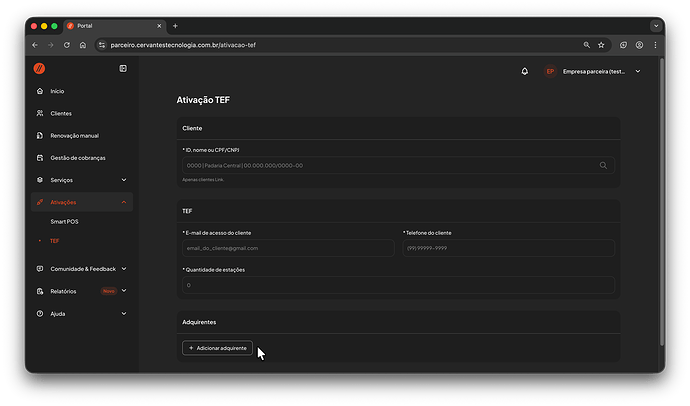Click the Empresa parceira account name

594,71
